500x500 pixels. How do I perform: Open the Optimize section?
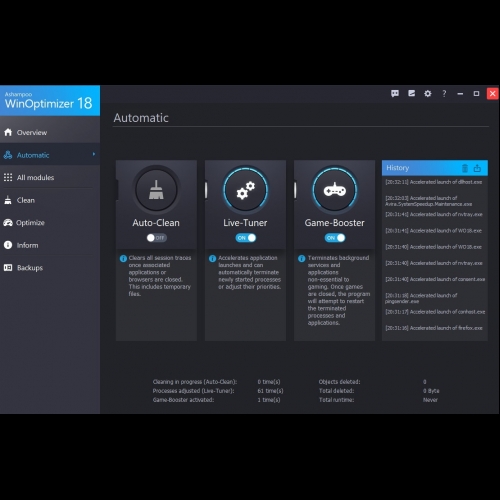pyautogui.click(x=50, y=223)
